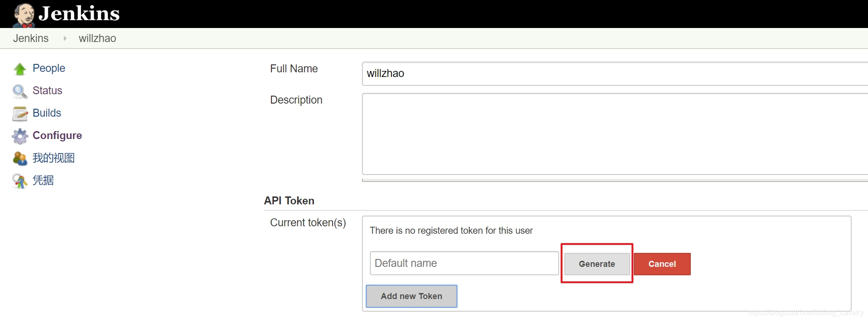Click inside the Description text area
Screen dimensions: 868x321
click(615, 134)
